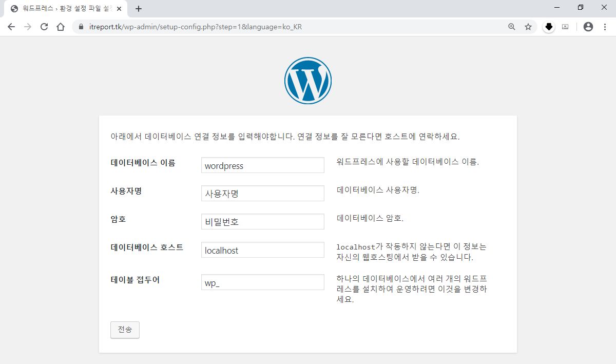View site security padlock info
Image resolution: width=616 pixels, height=364 pixels.
[80, 27]
